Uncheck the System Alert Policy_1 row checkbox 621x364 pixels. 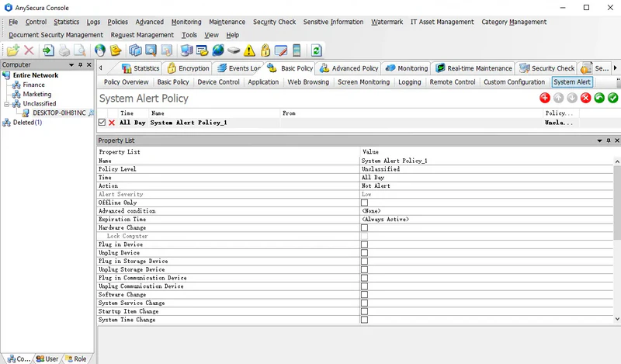[102, 123]
